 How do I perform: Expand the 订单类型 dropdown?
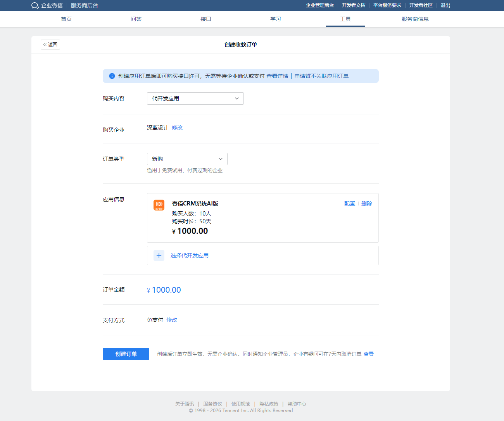187,159
